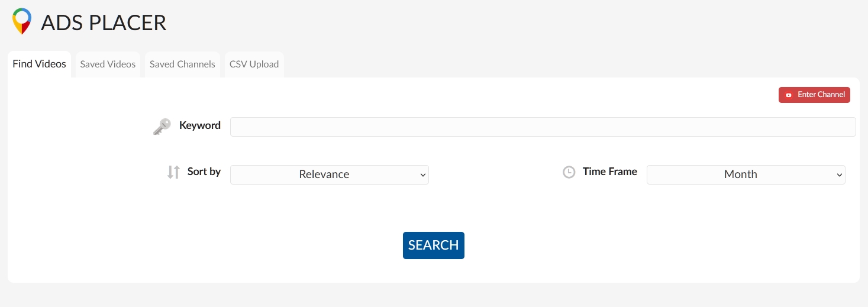868x307 pixels.
Task: Expand the Month time frame dropdown
Action: (740, 174)
